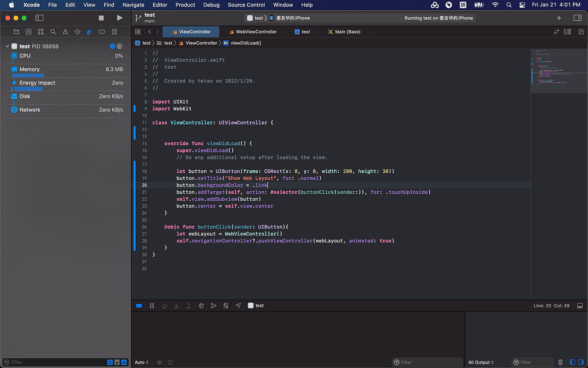Click the Memory Graph debugger icon
The image size is (588, 368).
point(214,305)
